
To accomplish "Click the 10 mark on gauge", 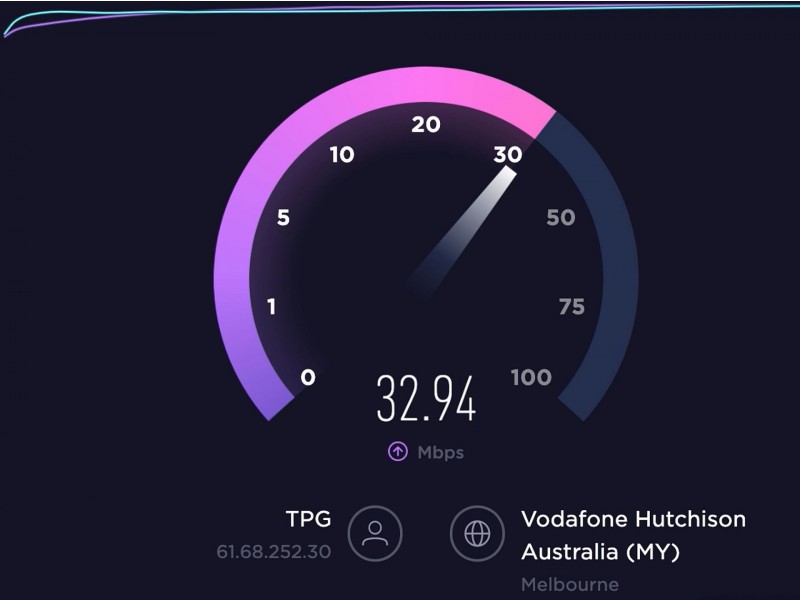I will click(342, 155).
